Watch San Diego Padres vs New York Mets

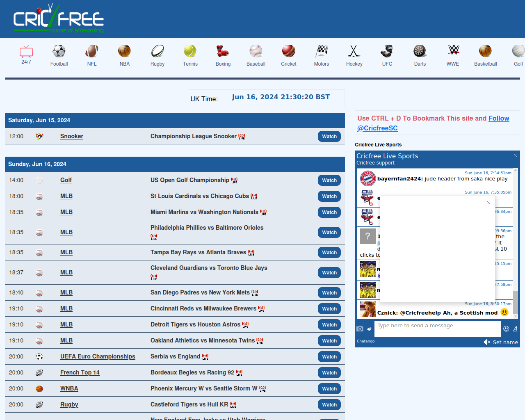click(329, 293)
